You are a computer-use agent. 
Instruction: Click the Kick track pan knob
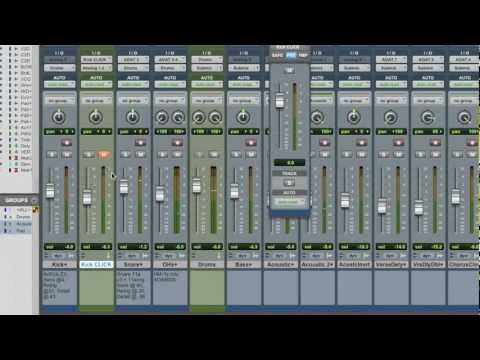coord(59,117)
